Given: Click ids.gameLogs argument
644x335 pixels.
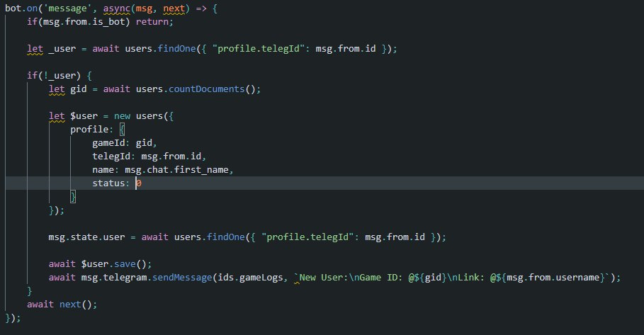Looking at the screenshot, I should (251, 278).
